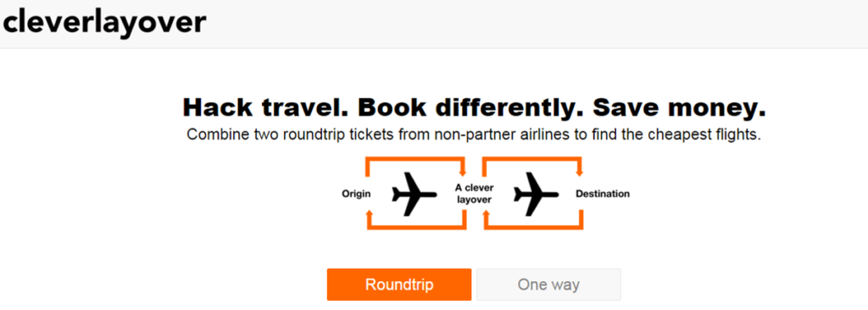Click the bottom orange bracket under first plane

417,227
